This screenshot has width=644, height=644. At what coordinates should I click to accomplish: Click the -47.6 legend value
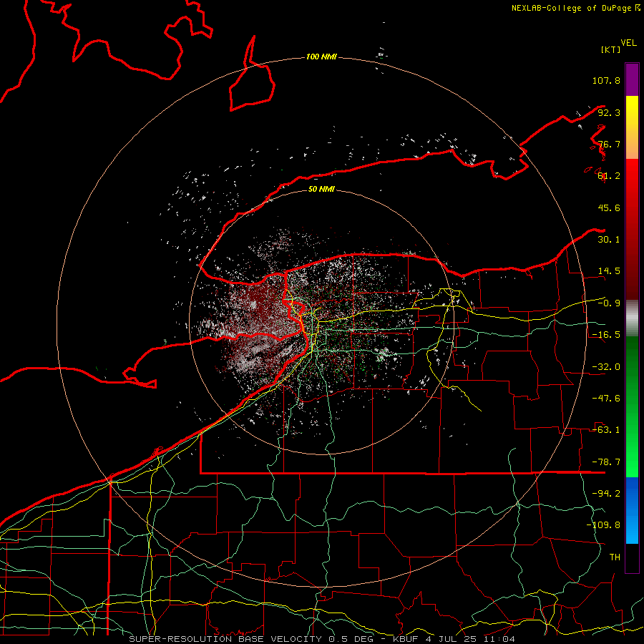(606, 399)
